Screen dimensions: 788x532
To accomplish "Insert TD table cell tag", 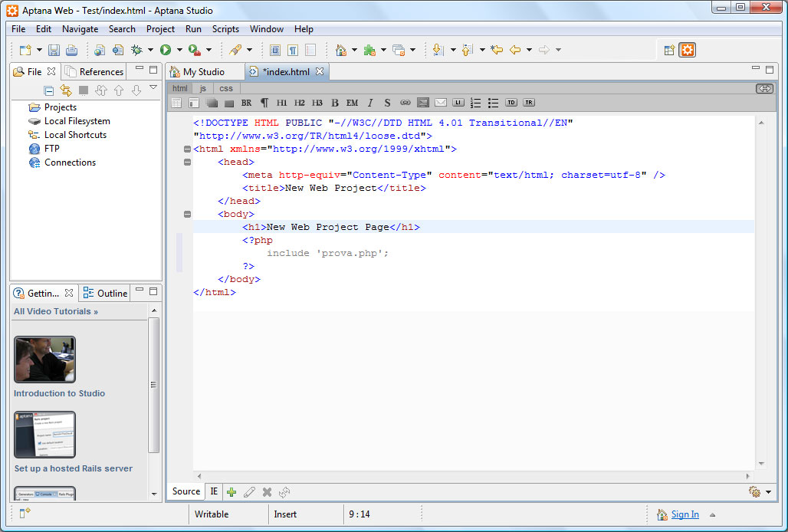I will click(x=511, y=103).
